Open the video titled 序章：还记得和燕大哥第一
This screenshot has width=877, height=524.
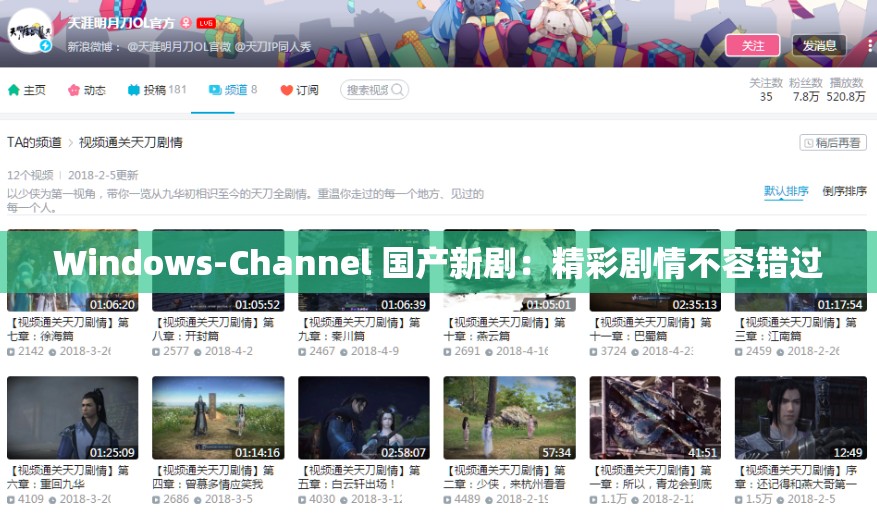click(796, 477)
